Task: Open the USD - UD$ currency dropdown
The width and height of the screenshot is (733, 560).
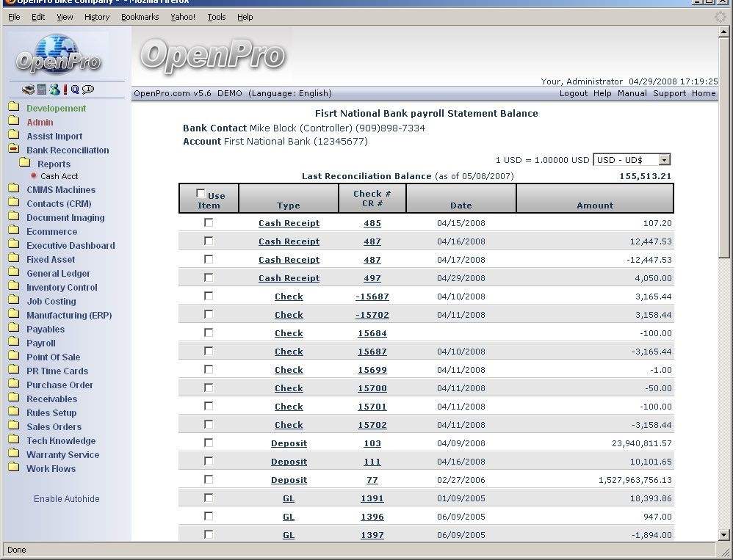Action: (632, 160)
